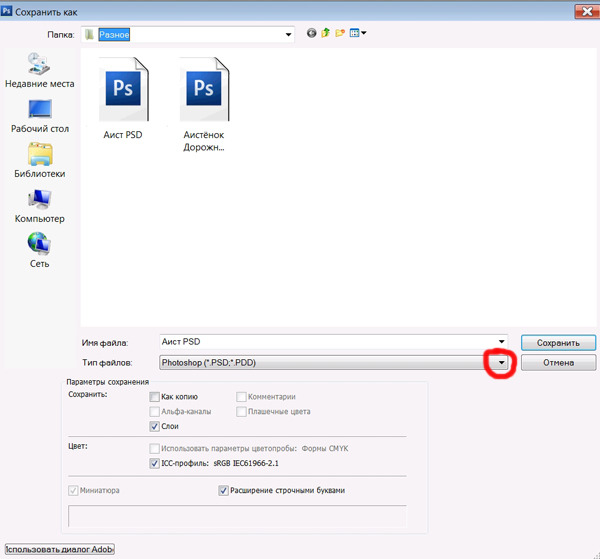Go up one folder level
This screenshot has width=600, height=559.
(x=326, y=33)
